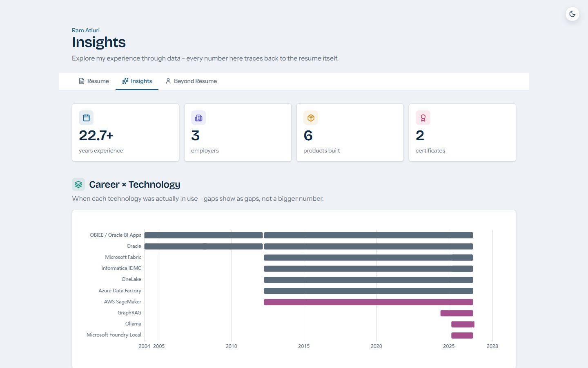Click the "2020" year axis tick
The height and width of the screenshot is (368, 588).
(376, 346)
